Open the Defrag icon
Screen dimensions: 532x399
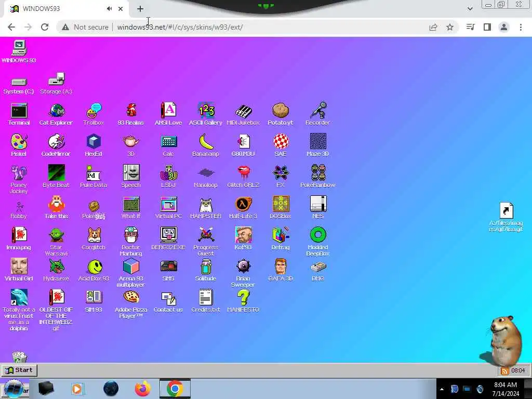281,235
